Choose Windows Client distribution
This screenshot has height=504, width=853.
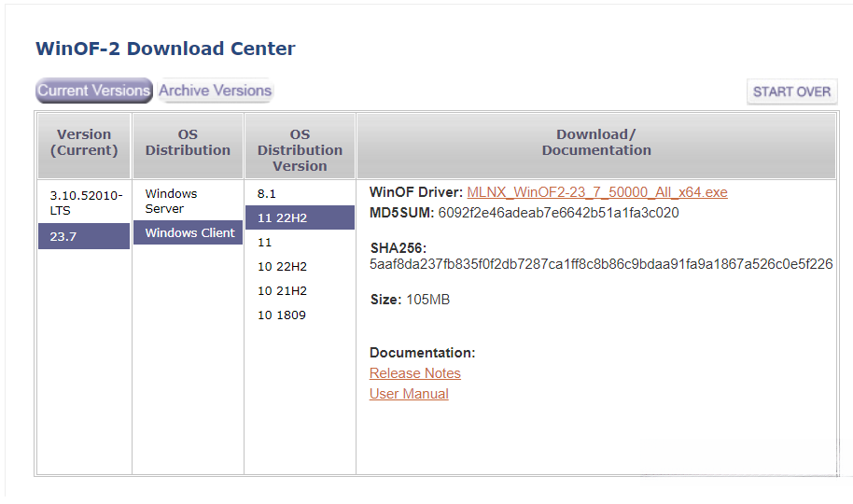[x=189, y=232]
